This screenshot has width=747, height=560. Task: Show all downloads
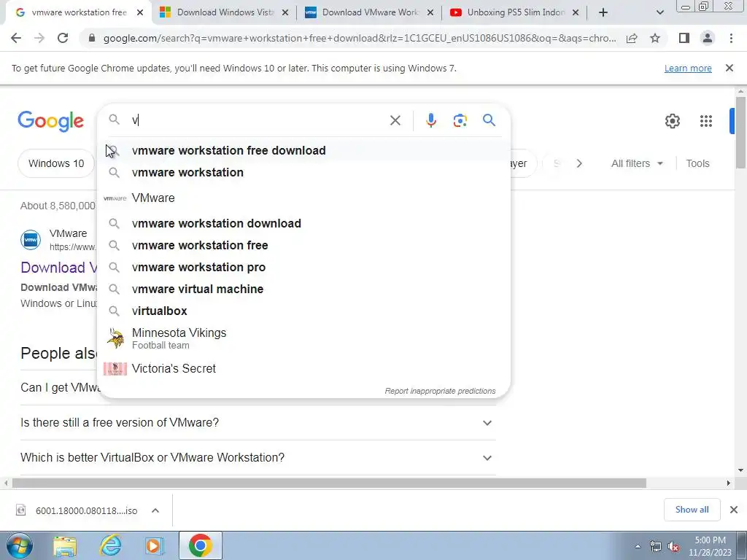pyautogui.click(x=692, y=510)
